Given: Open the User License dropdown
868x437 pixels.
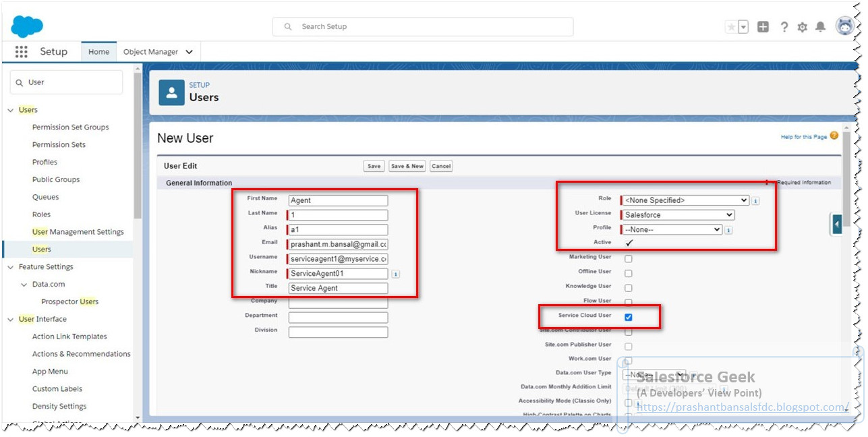Looking at the screenshot, I should coord(678,215).
